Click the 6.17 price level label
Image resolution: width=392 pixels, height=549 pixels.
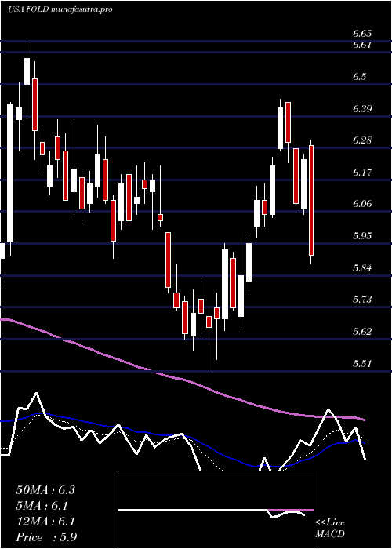coord(362,173)
